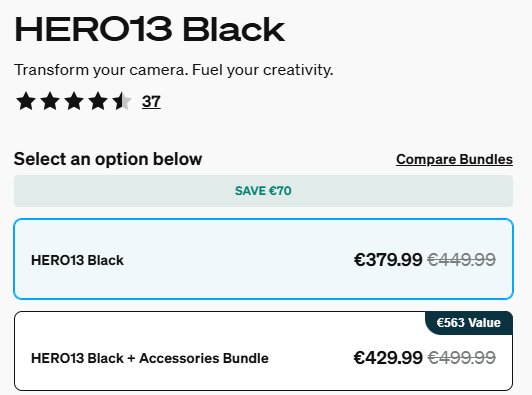The image size is (532, 395).
Task: Click the €379.99 sale price
Action: (x=388, y=260)
